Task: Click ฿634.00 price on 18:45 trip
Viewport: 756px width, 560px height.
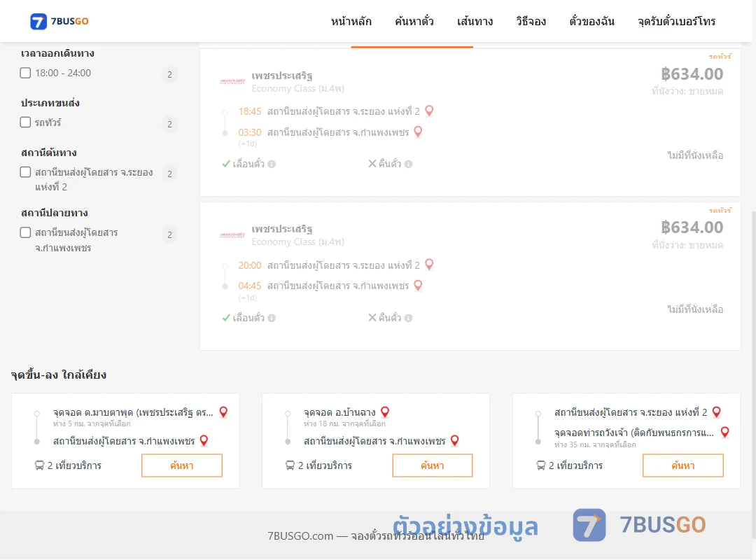Action: (692, 73)
